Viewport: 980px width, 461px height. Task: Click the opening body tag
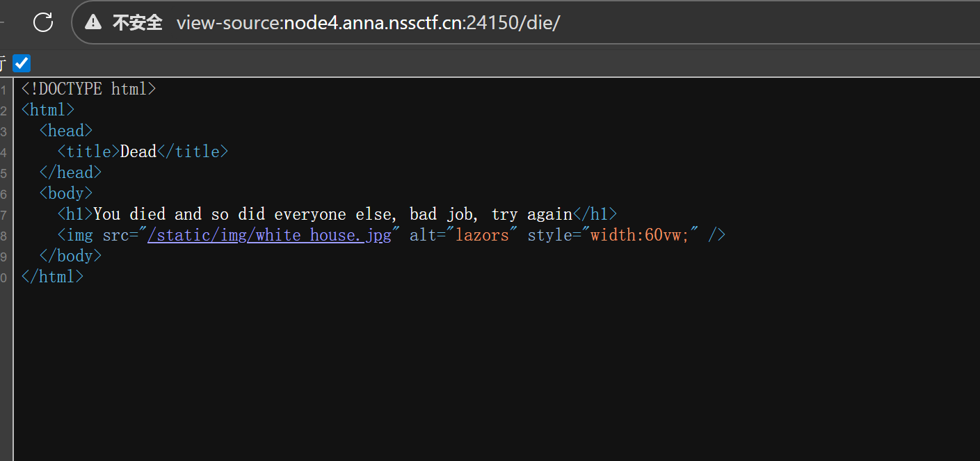tap(65, 193)
